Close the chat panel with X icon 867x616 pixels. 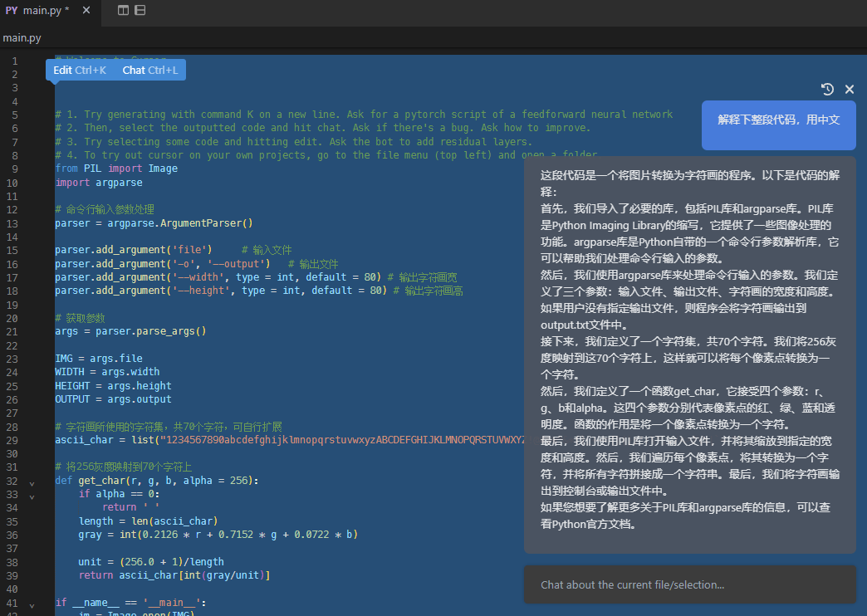850,89
